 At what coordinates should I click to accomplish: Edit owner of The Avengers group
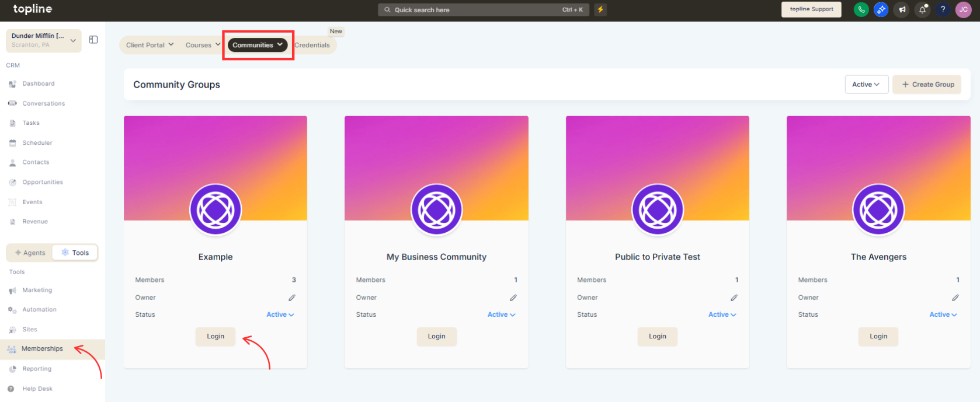955,298
